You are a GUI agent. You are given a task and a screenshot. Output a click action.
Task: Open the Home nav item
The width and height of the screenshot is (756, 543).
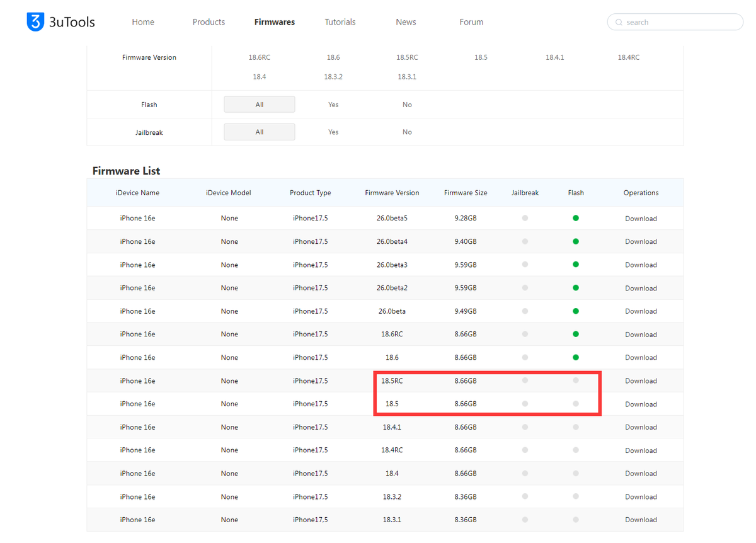[143, 22]
